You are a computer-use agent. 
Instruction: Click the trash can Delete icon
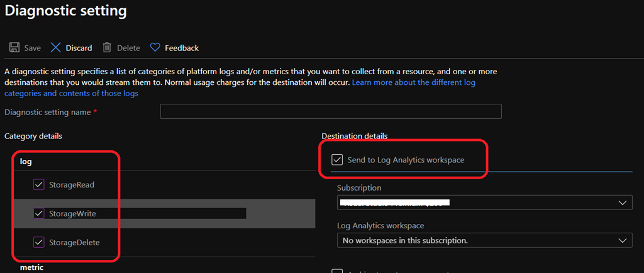pyautogui.click(x=107, y=48)
